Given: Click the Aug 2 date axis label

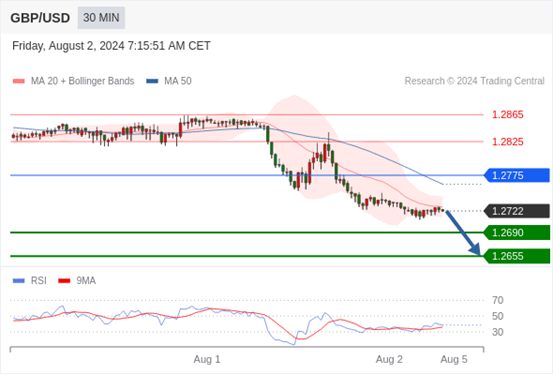Looking at the screenshot, I should click(x=389, y=359).
